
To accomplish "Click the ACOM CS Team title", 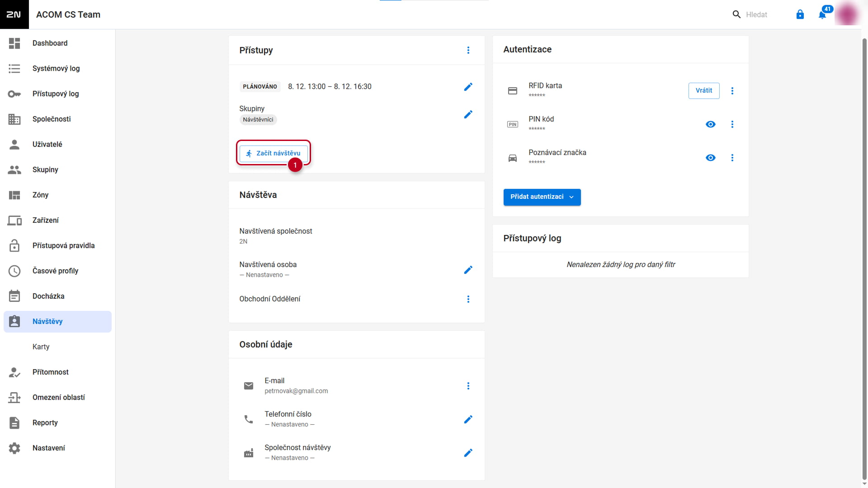I will (x=68, y=14).
